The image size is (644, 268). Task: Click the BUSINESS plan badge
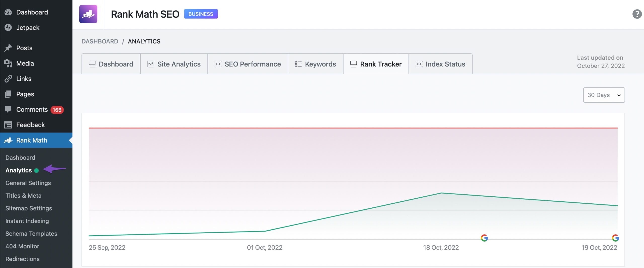[201, 14]
